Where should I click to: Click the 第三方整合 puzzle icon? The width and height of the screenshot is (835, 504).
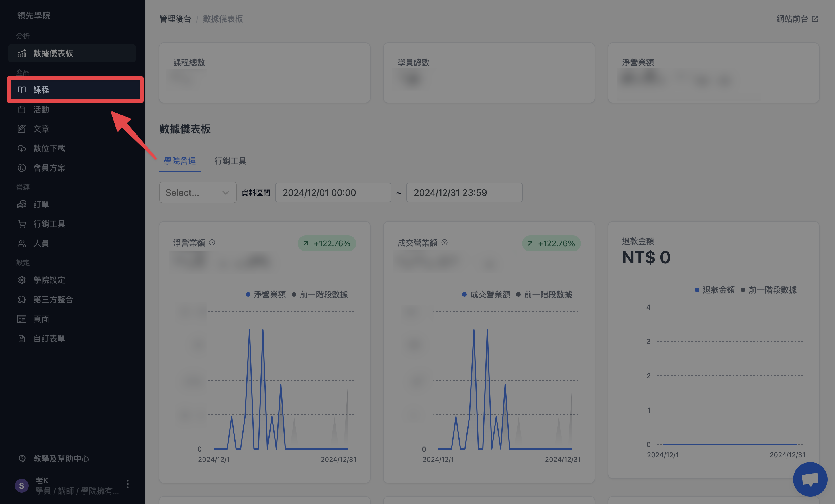22,300
